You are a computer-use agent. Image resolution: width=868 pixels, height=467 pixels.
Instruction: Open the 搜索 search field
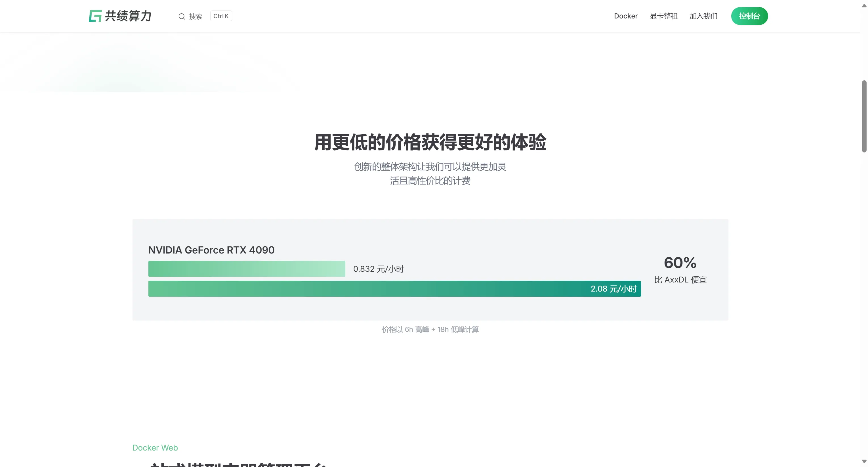pos(205,16)
